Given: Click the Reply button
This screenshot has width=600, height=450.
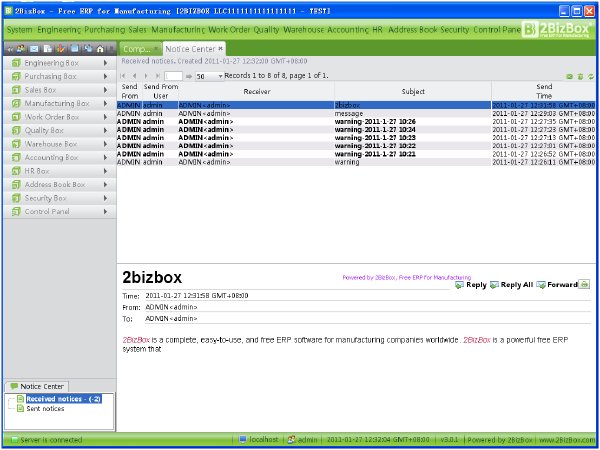Looking at the screenshot, I should [x=471, y=285].
